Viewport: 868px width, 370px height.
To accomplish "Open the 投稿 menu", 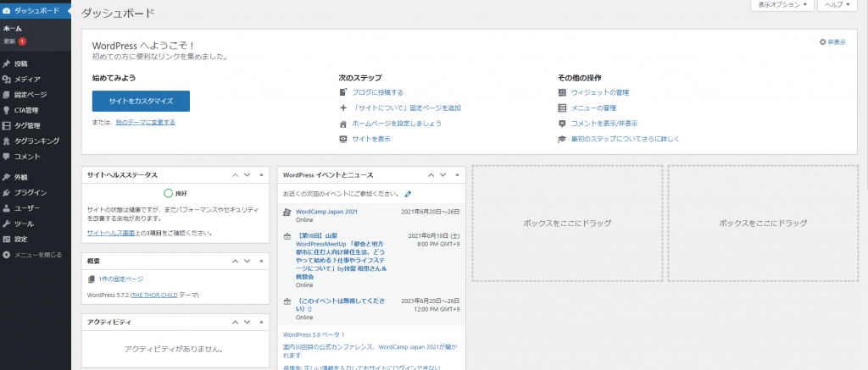I will (x=36, y=64).
